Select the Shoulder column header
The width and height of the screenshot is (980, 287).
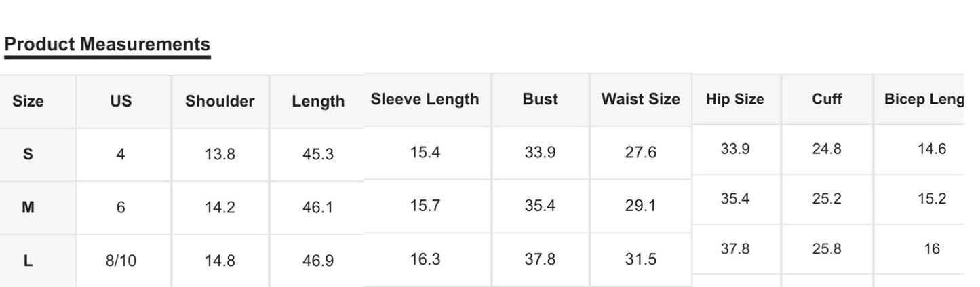click(x=220, y=101)
